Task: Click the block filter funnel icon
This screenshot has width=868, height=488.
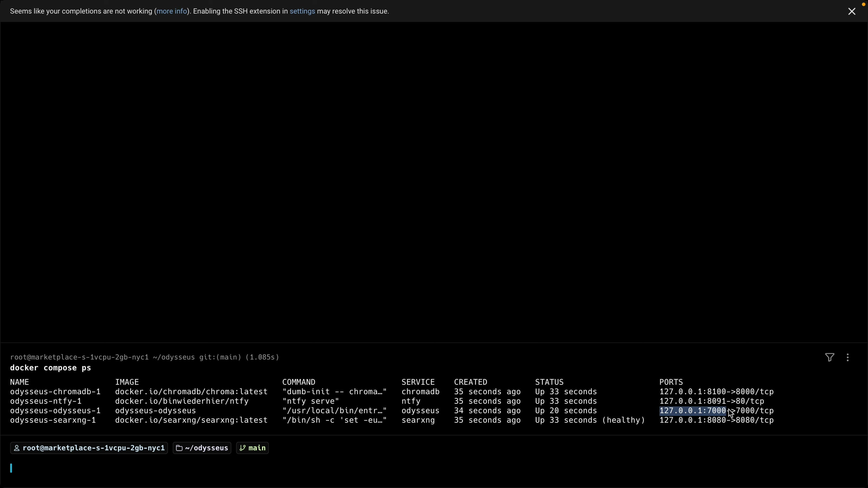Action: [x=829, y=357]
